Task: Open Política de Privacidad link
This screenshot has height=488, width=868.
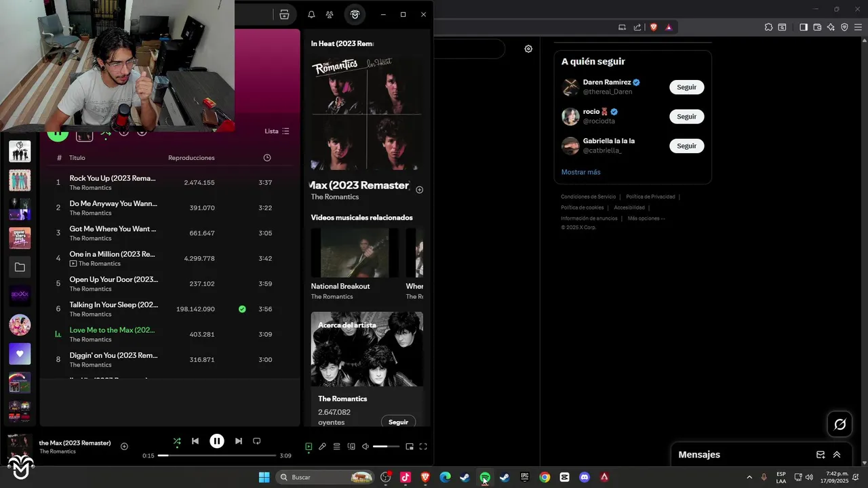Action: click(x=650, y=197)
